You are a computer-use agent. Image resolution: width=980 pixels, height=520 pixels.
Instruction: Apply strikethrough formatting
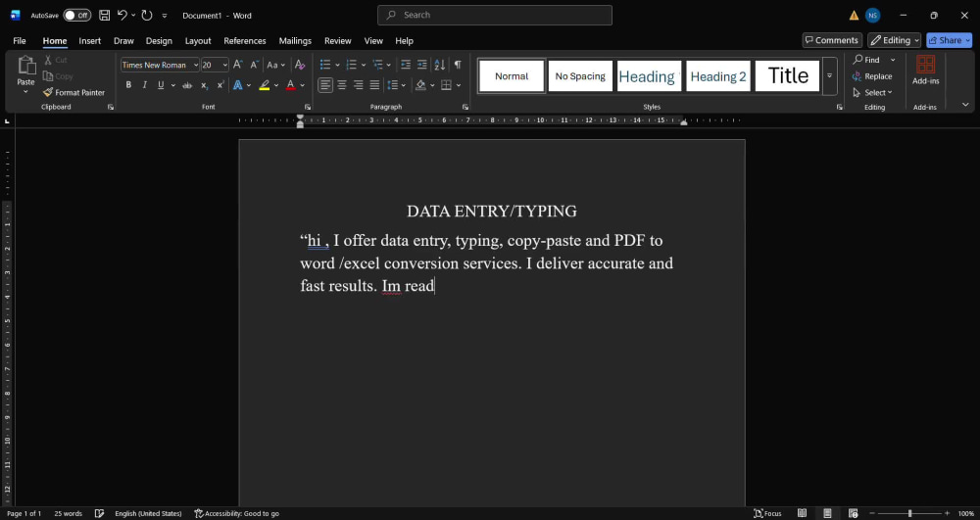187,85
